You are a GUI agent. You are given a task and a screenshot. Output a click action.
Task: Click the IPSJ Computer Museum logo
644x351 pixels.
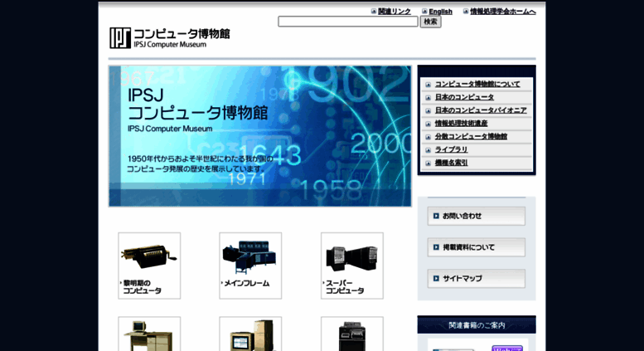pyautogui.click(x=170, y=38)
